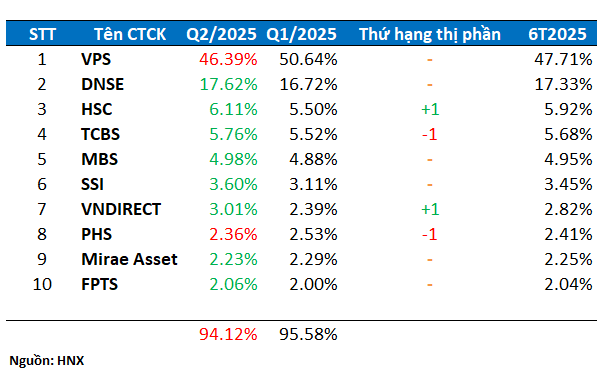Select the Tên CTCK column header

tap(130, 34)
